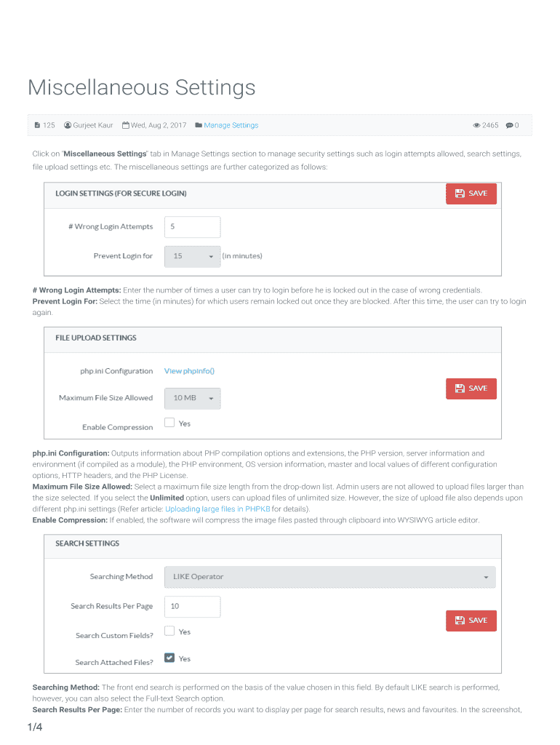
Task: Follow the Uploading large files in PHPKB link
Action: (x=217, y=509)
